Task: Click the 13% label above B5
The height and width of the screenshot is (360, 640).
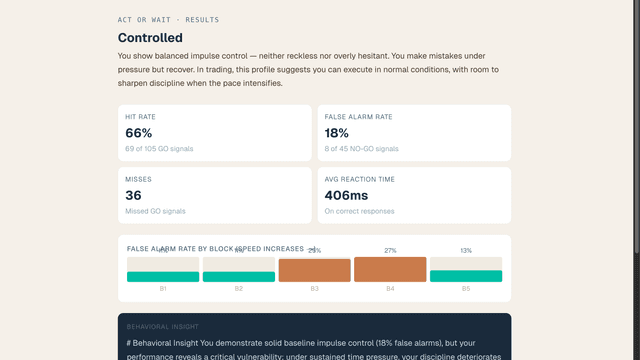Action: coord(466,251)
